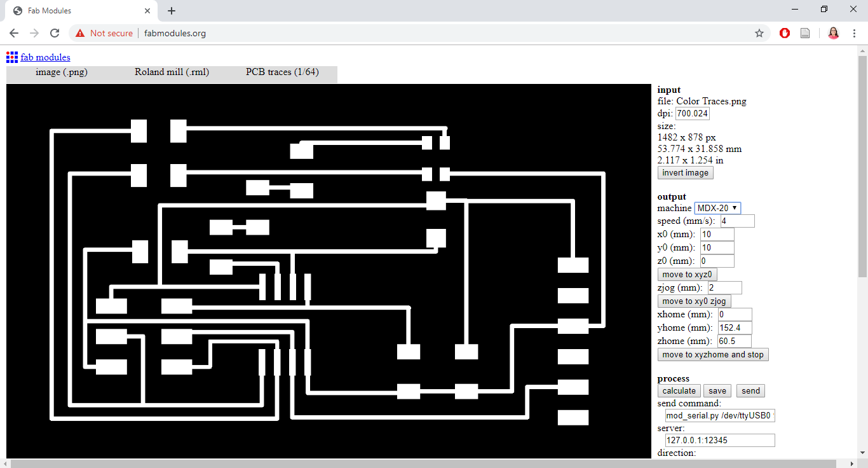Open the image (.png) input menu
The height and width of the screenshot is (468, 868).
[x=62, y=72]
